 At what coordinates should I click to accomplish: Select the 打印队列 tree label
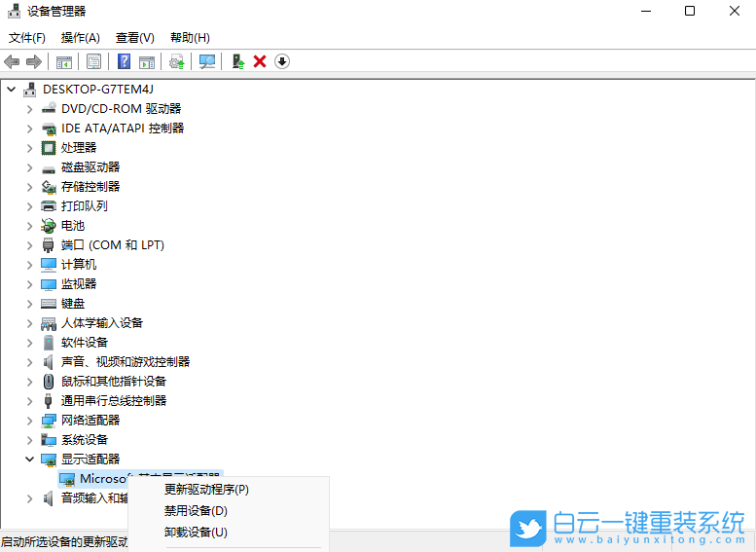[x=85, y=206]
